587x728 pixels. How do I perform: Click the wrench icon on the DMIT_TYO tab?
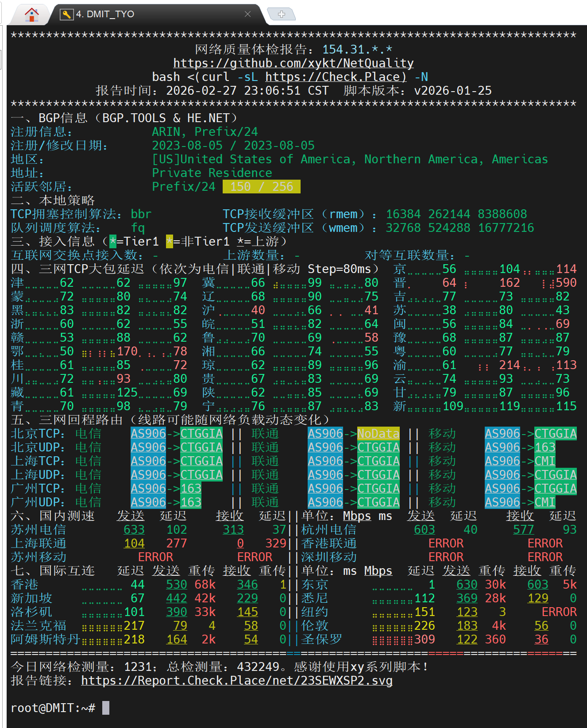66,14
